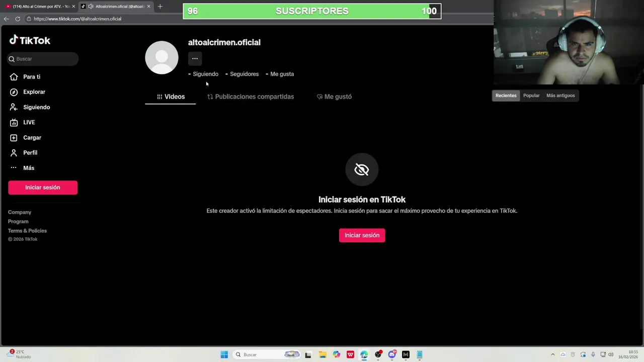Click the Siguiendo count on profile
The image size is (644, 362).
(x=203, y=74)
